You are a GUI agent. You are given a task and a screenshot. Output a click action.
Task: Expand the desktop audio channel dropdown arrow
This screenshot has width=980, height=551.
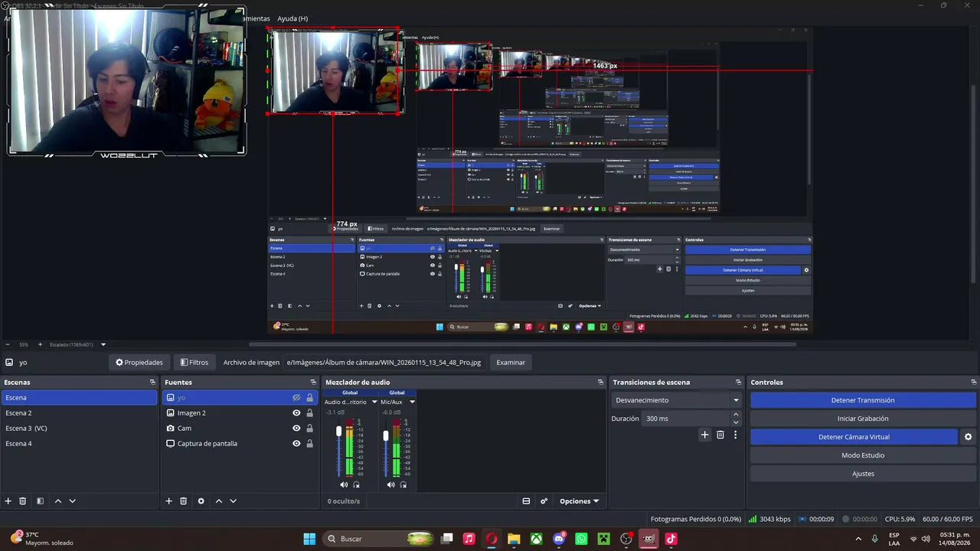(374, 402)
